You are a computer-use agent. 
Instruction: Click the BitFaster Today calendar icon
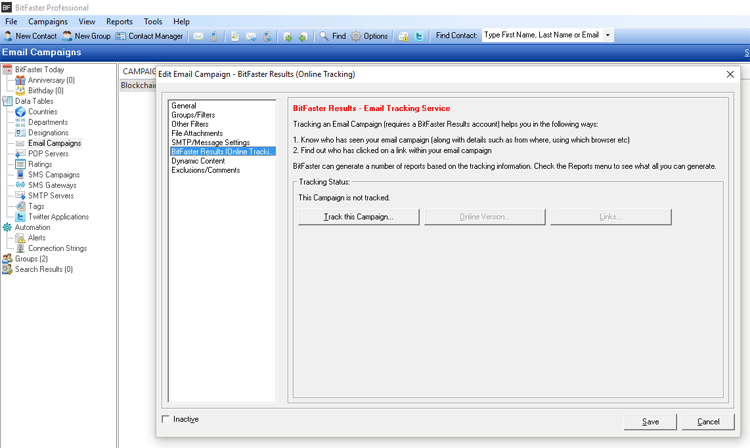point(7,69)
